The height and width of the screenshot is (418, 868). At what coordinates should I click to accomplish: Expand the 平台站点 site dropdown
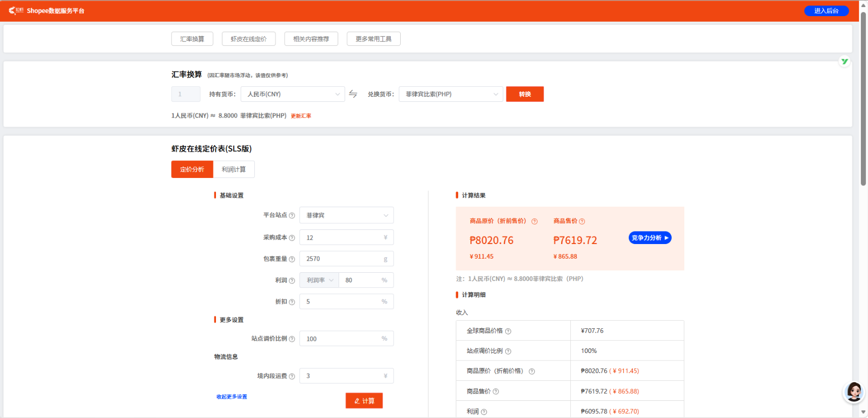coord(346,215)
